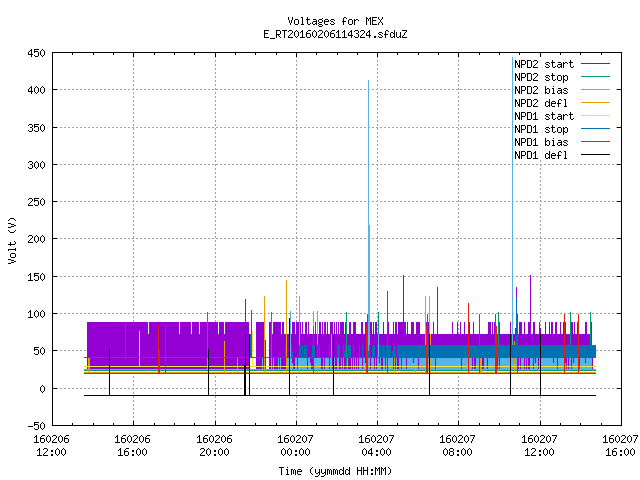Click the 160207 12:00 x-axis tick label
This screenshot has height=480, width=640.
(539, 446)
